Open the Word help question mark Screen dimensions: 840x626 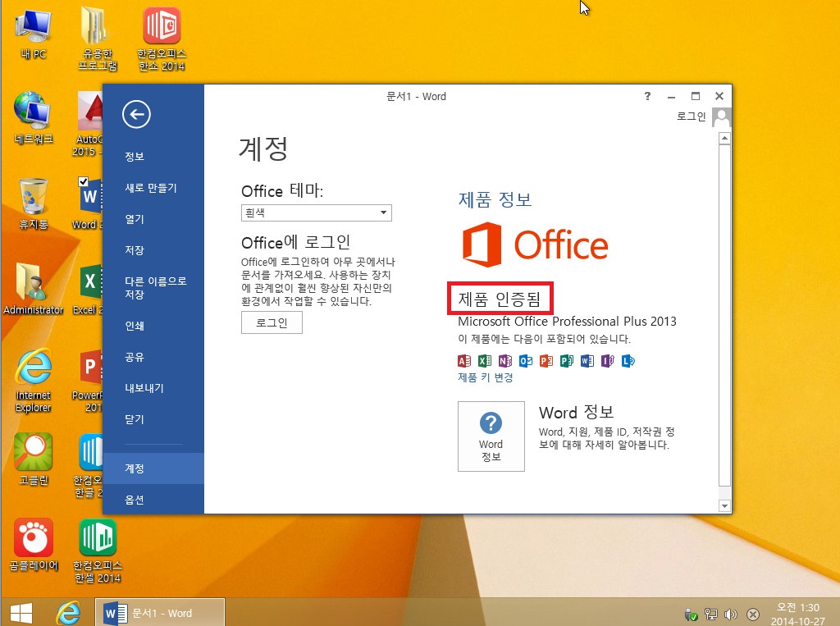(x=647, y=96)
